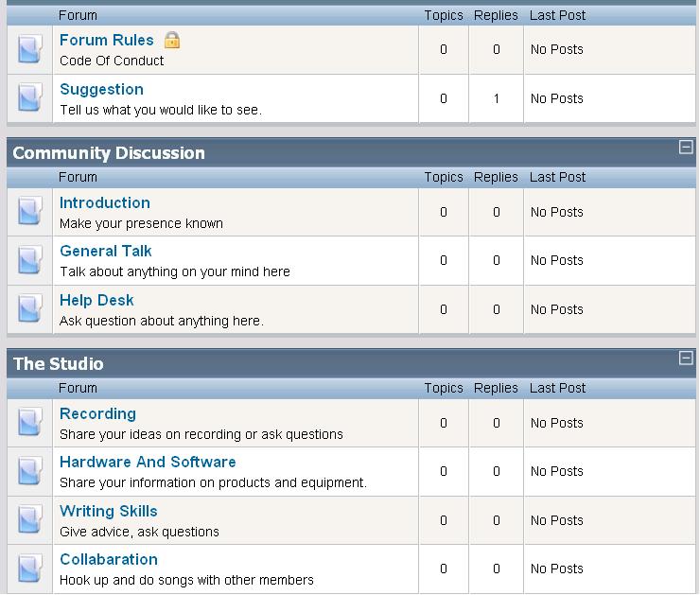Collapse the Community Discussion category
This screenshot has height=595, width=700.
pyautogui.click(x=687, y=148)
